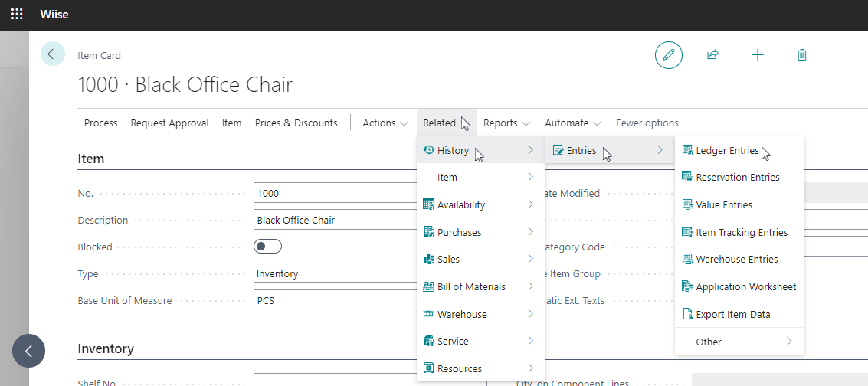
Task: Click the share icon
Action: 712,55
